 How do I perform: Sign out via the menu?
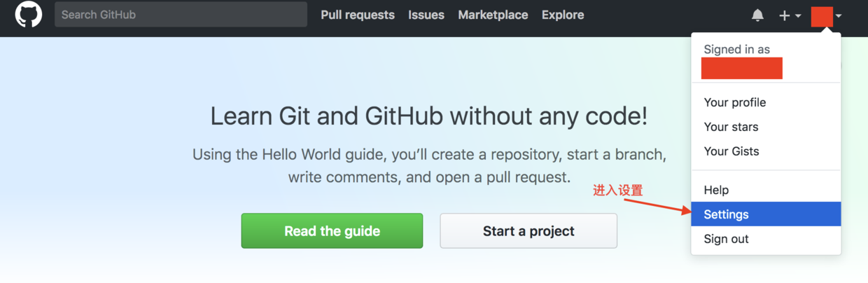(x=766, y=239)
